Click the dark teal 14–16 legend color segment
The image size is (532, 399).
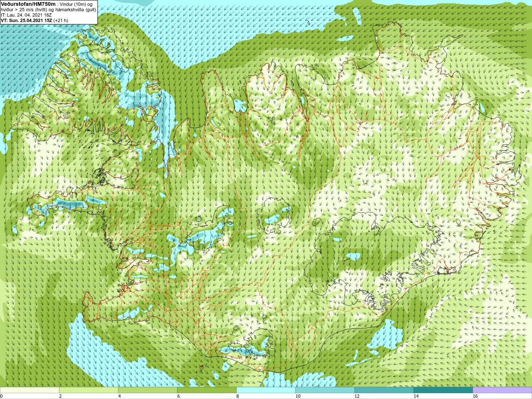[x=443, y=390]
